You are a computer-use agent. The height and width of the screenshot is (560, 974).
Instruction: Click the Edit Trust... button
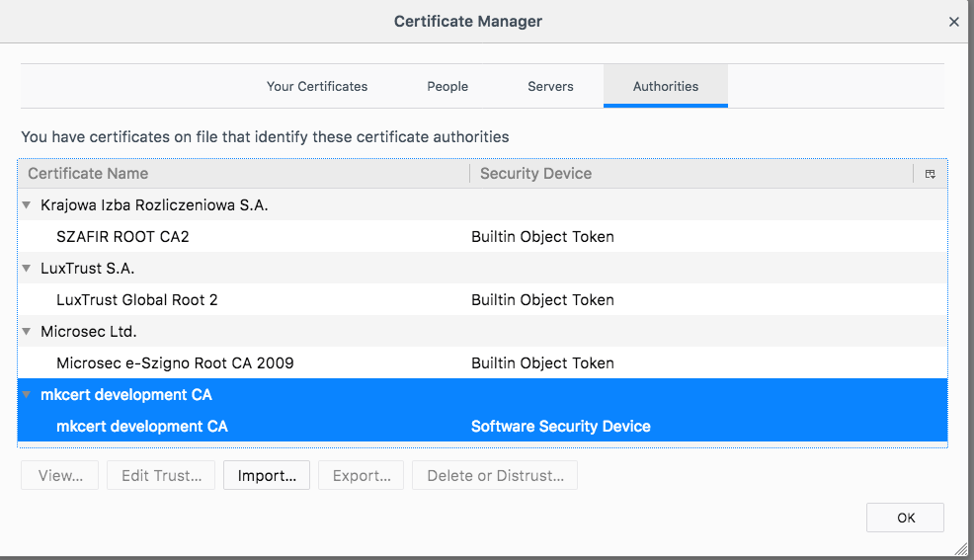(161, 476)
